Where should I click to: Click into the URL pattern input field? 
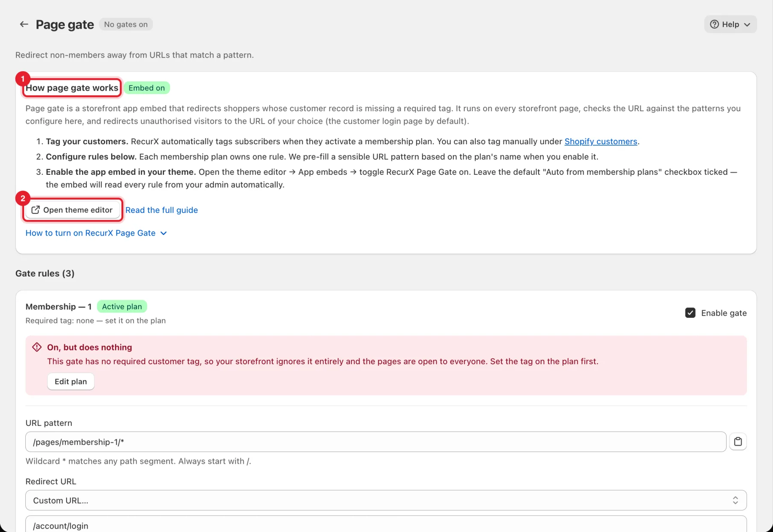coord(376,442)
